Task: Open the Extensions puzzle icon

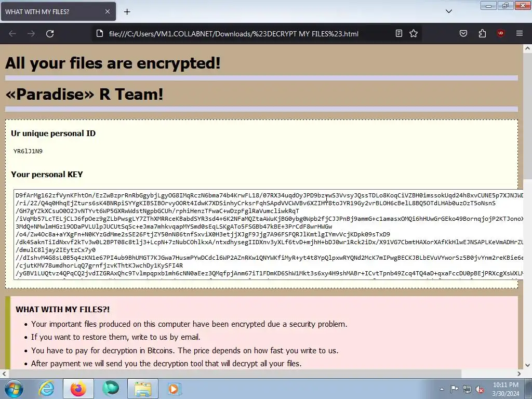Action: tap(482, 33)
